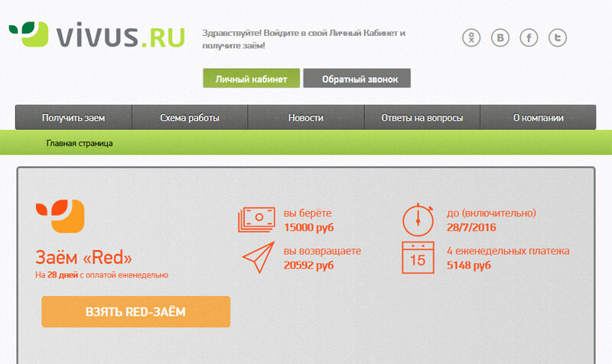Click the 'вы берёте' label
The width and height of the screenshot is (612, 364).
pyautogui.click(x=308, y=213)
